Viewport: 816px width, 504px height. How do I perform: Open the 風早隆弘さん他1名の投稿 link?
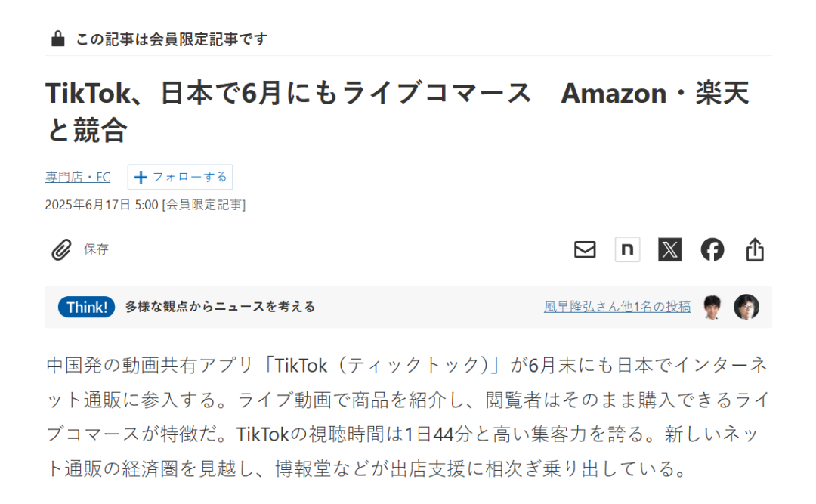pos(617,307)
